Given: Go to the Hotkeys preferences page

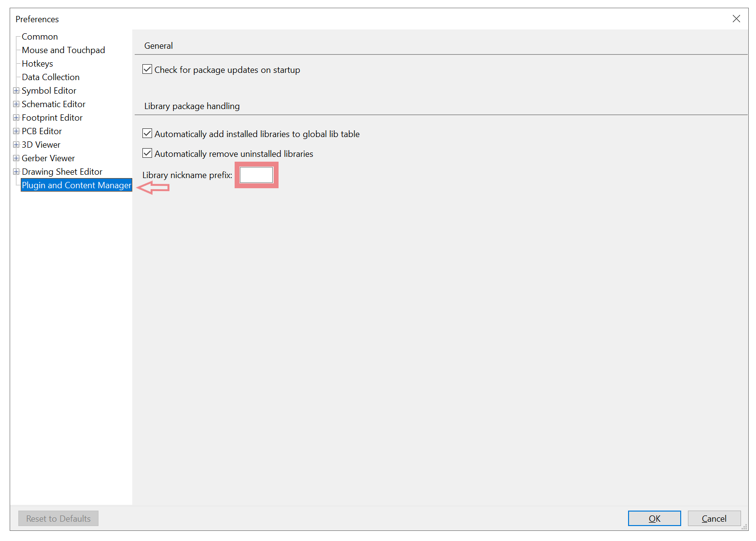Looking at the screenshot, I should tap(37, 64).
